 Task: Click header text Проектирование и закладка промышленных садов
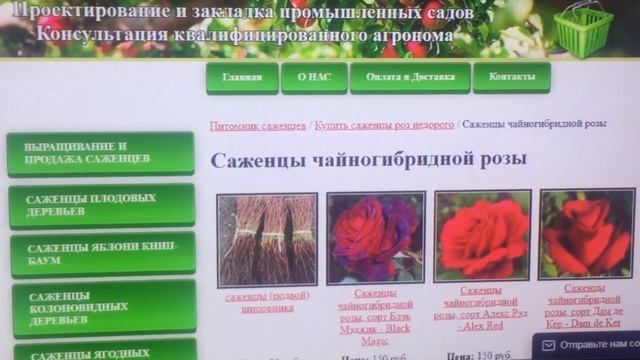click(243, 11)
